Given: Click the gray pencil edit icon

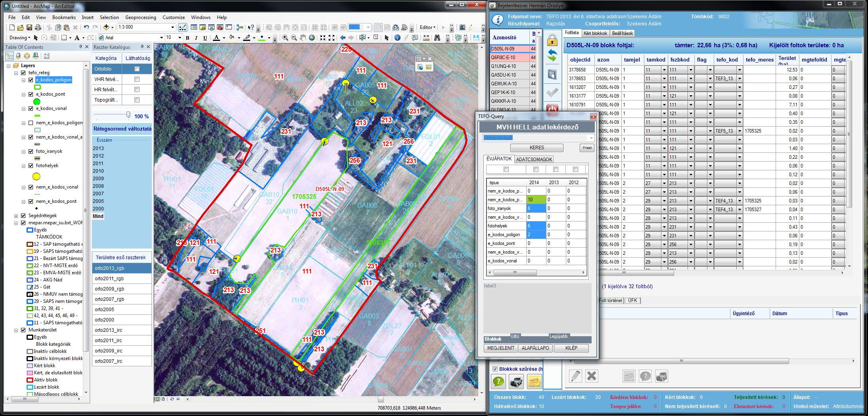Looking at the screenshot, I should point(575,376).
